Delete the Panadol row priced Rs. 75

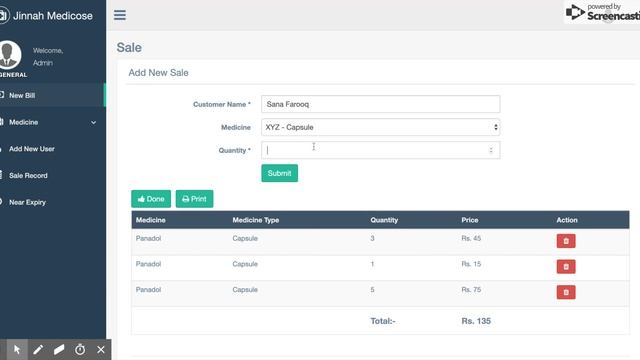566,292
